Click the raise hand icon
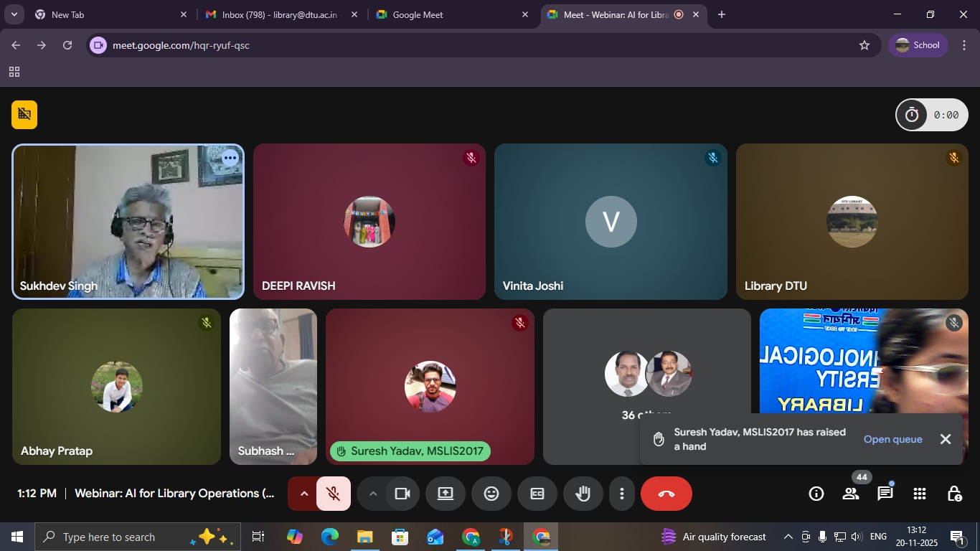Screen dimensions: 980x551 tap(583, 494)
